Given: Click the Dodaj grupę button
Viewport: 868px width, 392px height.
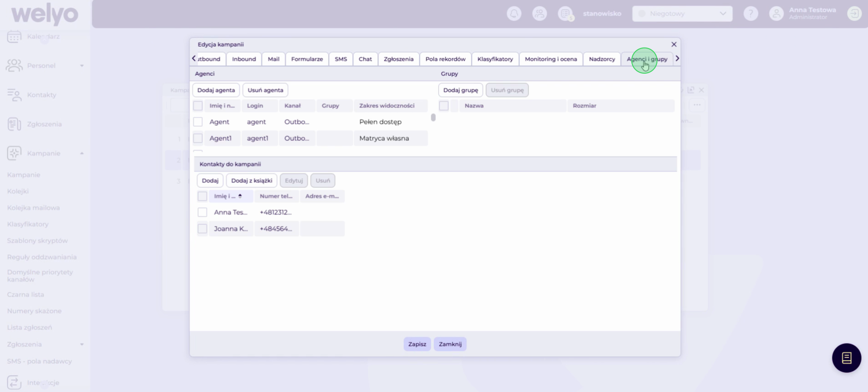Looking at the screenshot, I should click(x=460, y=90).
